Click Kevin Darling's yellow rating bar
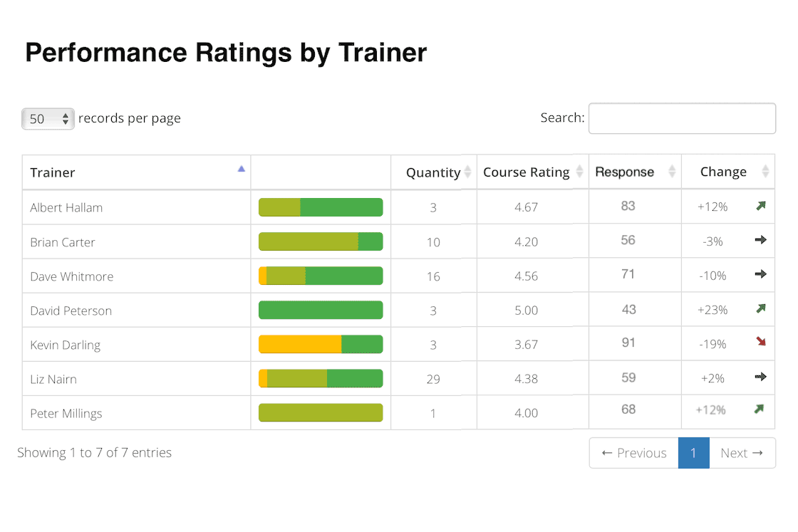The height and width of the screenshot is (532, 798). pos(299,343)
